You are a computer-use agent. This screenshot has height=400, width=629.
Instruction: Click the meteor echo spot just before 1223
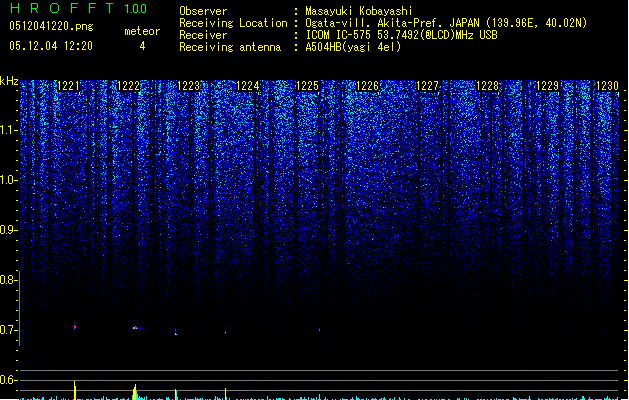[176, 331]
